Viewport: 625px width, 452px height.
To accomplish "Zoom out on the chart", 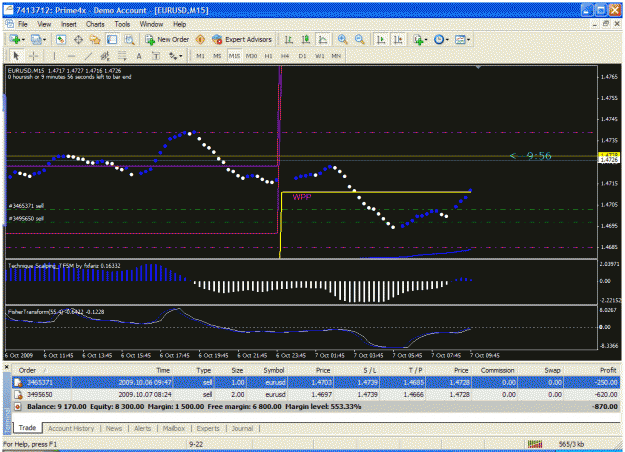I will [x=360, y=39].
